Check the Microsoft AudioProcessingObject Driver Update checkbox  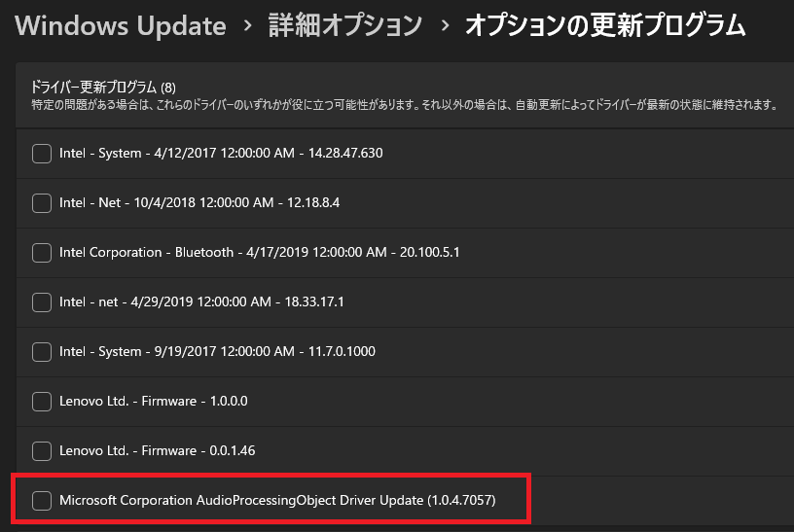tap(42, 501)
